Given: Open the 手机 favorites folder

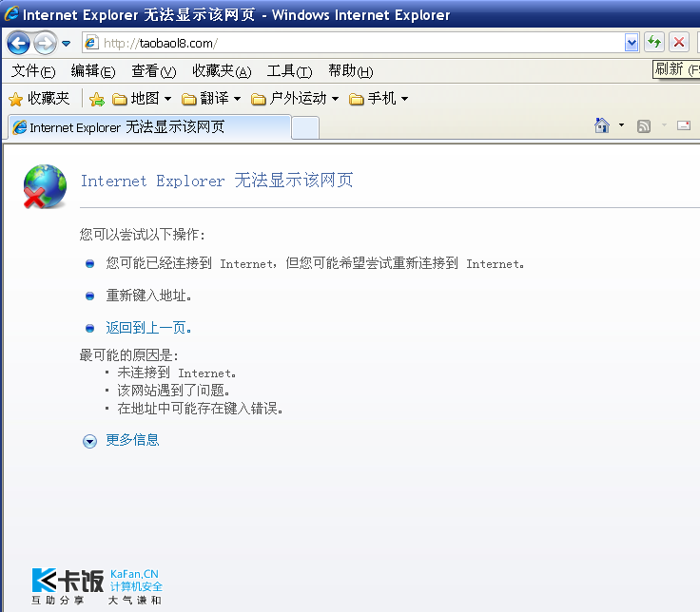Looking at the screenshot, I should (379, 99).
